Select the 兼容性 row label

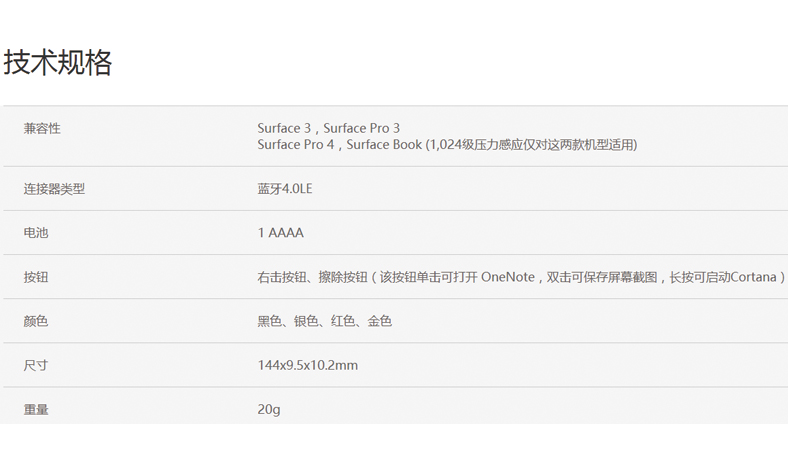pos(42,128)
